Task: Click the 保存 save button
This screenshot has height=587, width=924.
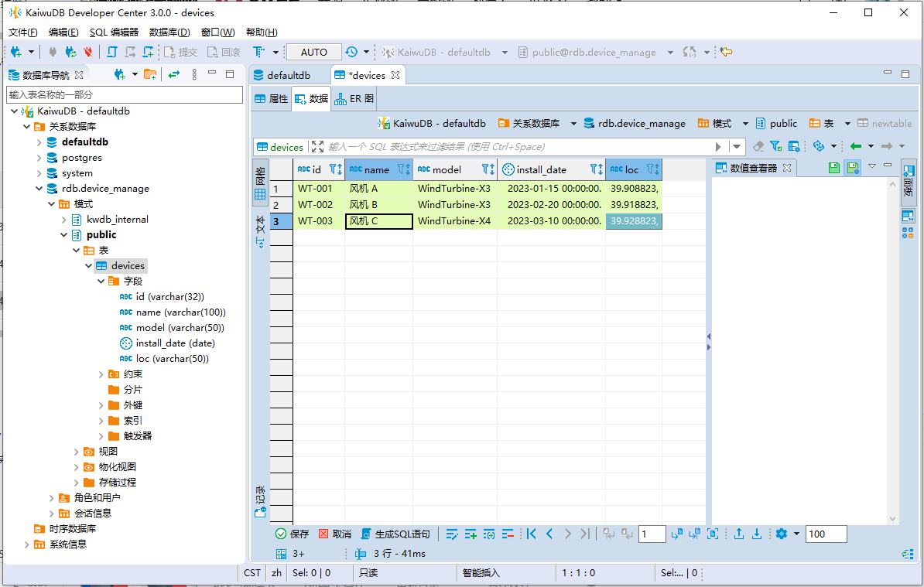Action: pos(293,534)
